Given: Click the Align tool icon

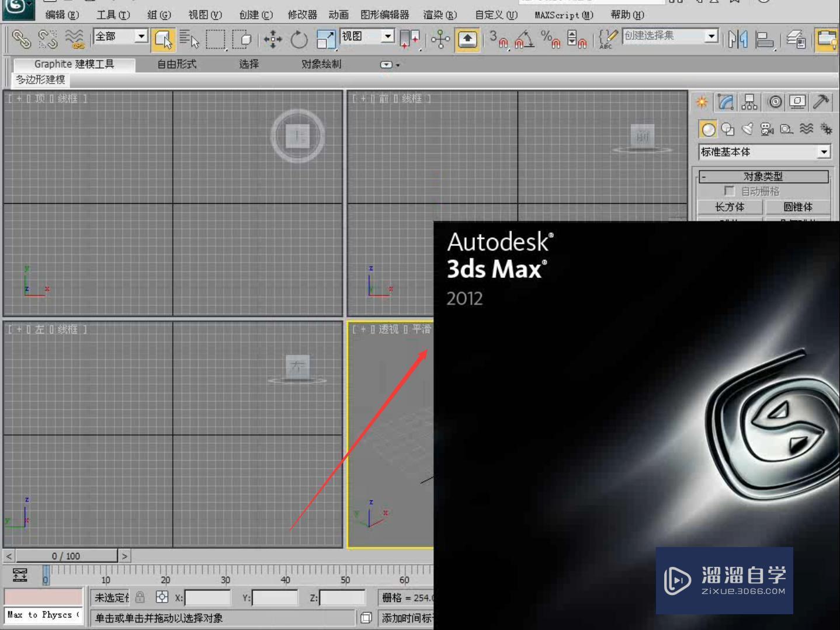Looking at the screenshot, I should click(x=764, y=39).
